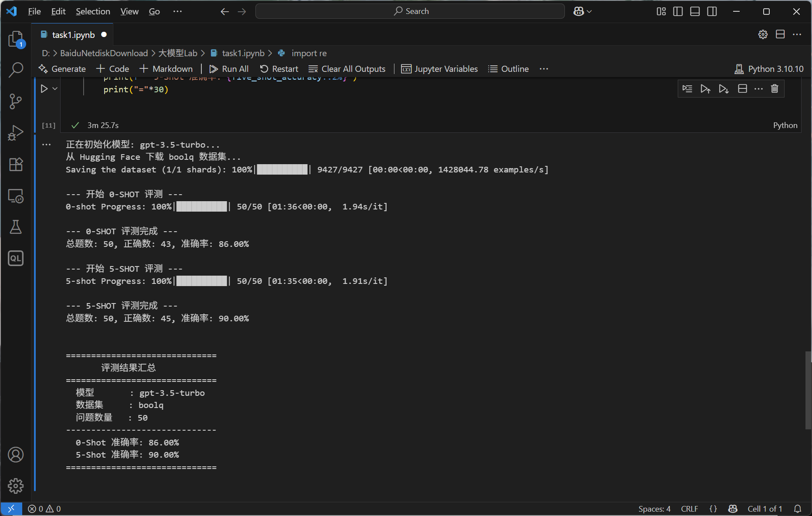This screenshot has width=812, height=516.
Task: Run all notebook cells
Action: [229, 68]
